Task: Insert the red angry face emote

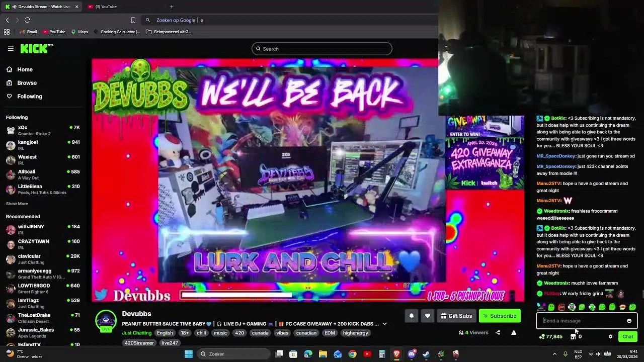Action: (561, 307)
